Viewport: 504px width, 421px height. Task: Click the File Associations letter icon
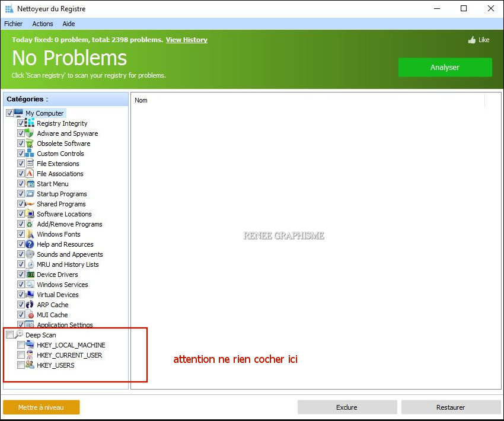click(x=30, y=174)
